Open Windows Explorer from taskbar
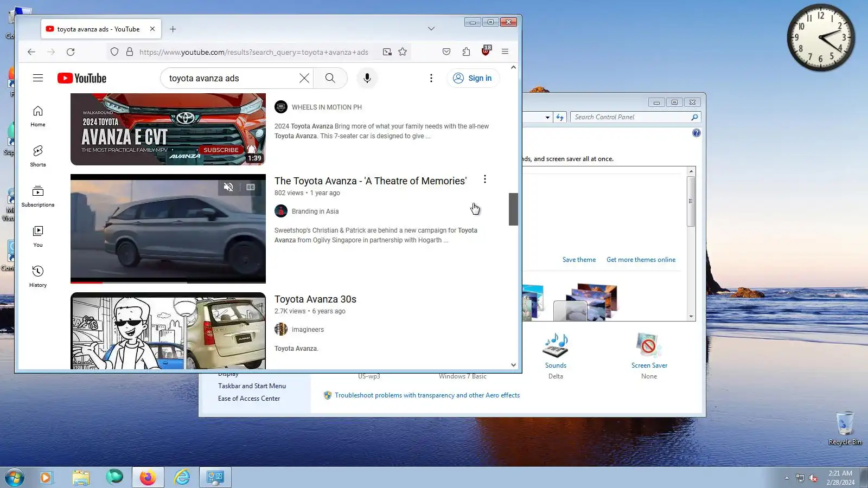This screenshot has width=868, height=488. (80, 478)
